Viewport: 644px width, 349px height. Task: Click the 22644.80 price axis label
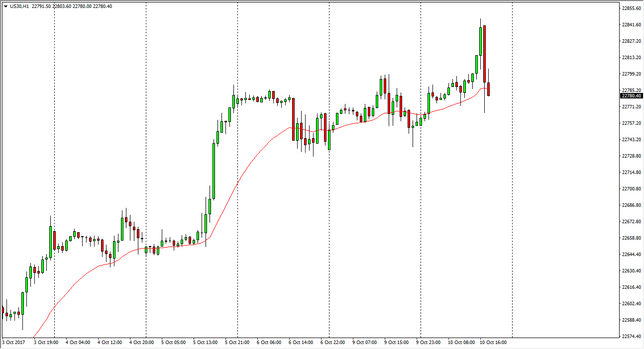pyautogui.click(x=631, y=255)
